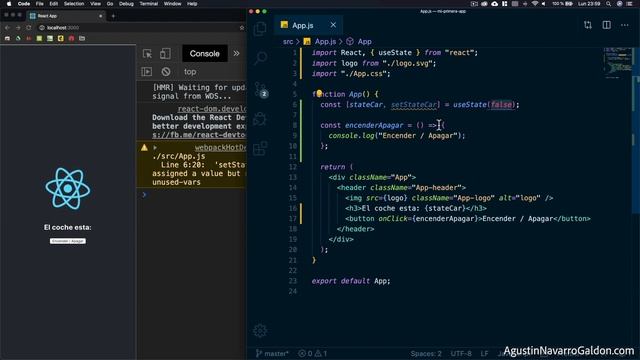Click 'setStateCar' in line 6
The height and width of the screenshot is (360, 640).
point(414,105)
